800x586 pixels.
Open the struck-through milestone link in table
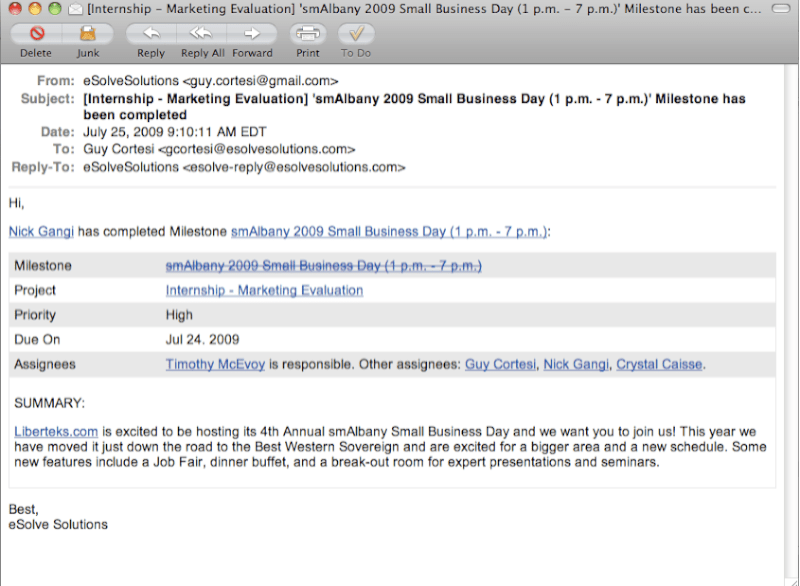point(323,266)
